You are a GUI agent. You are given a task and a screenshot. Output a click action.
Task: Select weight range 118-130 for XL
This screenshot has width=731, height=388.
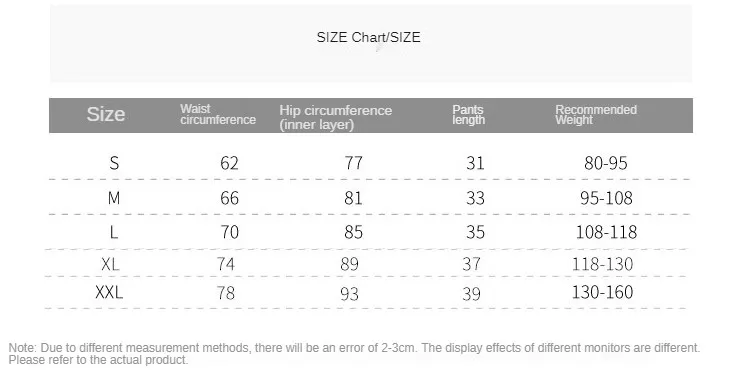coord(602,264)
